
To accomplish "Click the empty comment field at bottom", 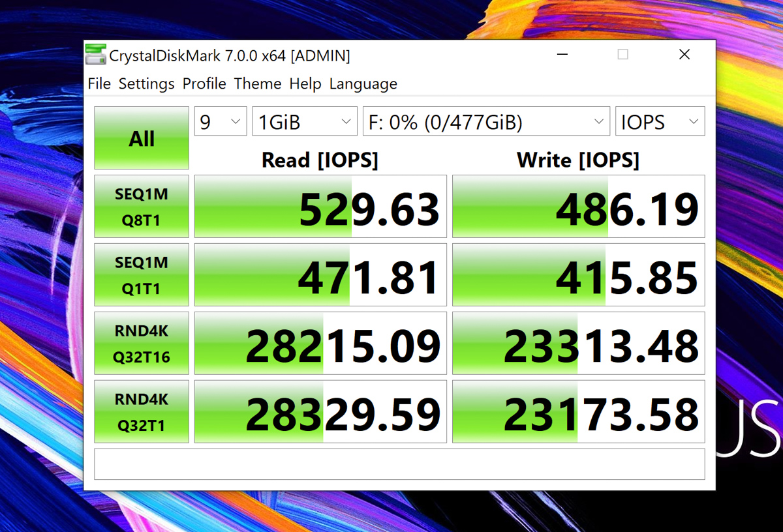I will (399, 464).
